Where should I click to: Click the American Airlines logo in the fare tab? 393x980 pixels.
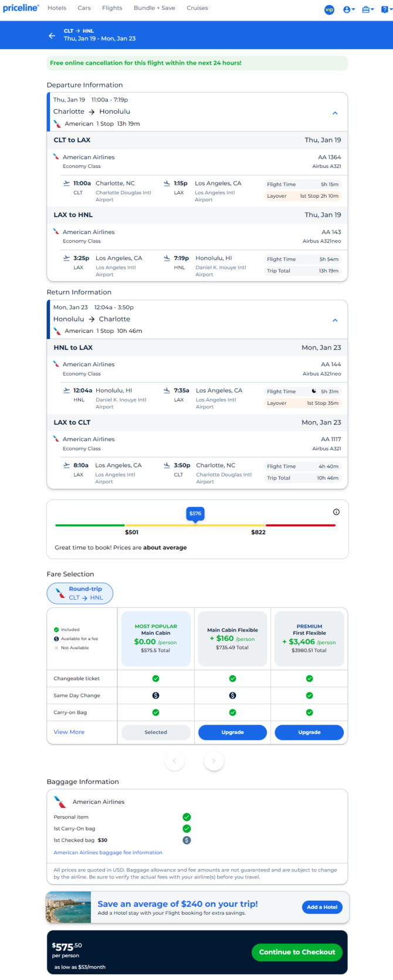(x=60, y=593)
